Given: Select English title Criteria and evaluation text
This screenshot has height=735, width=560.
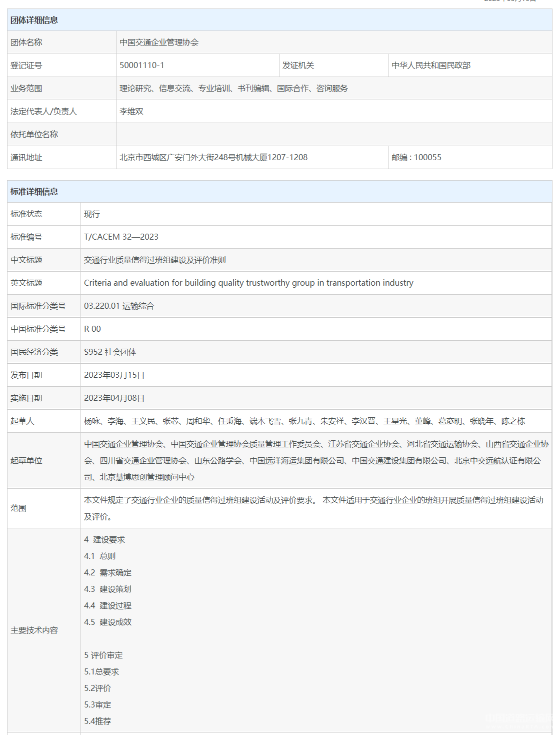Looking at the screenshot, I should click(x=248, y=283).
